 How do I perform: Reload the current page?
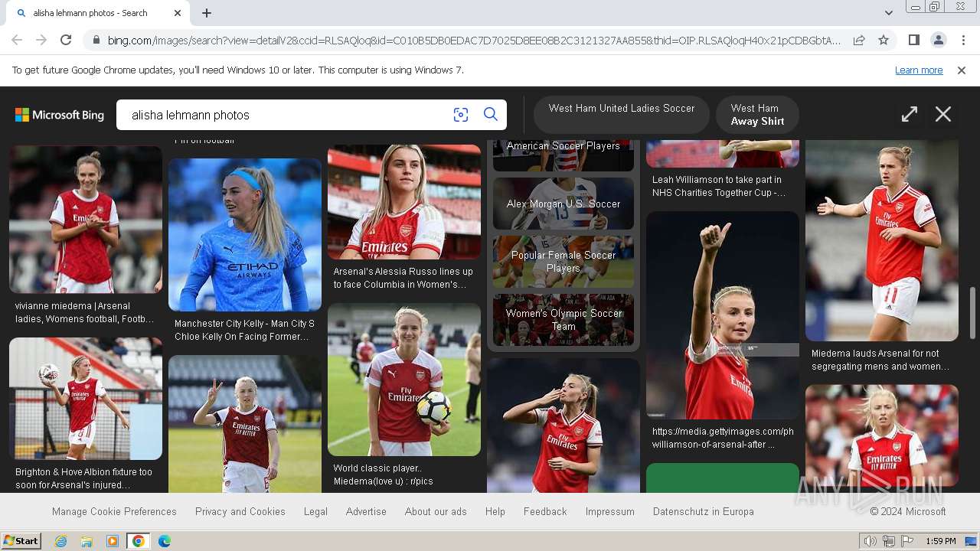(66, 40)
